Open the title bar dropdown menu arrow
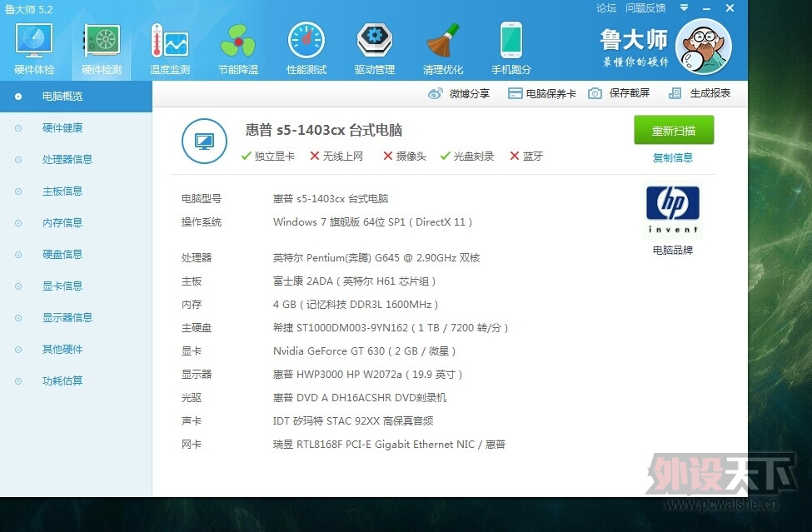 tap(684, 7)
